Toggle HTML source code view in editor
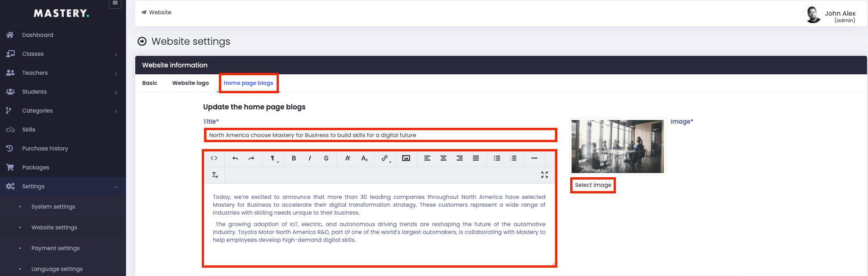 tap(214, 158)
